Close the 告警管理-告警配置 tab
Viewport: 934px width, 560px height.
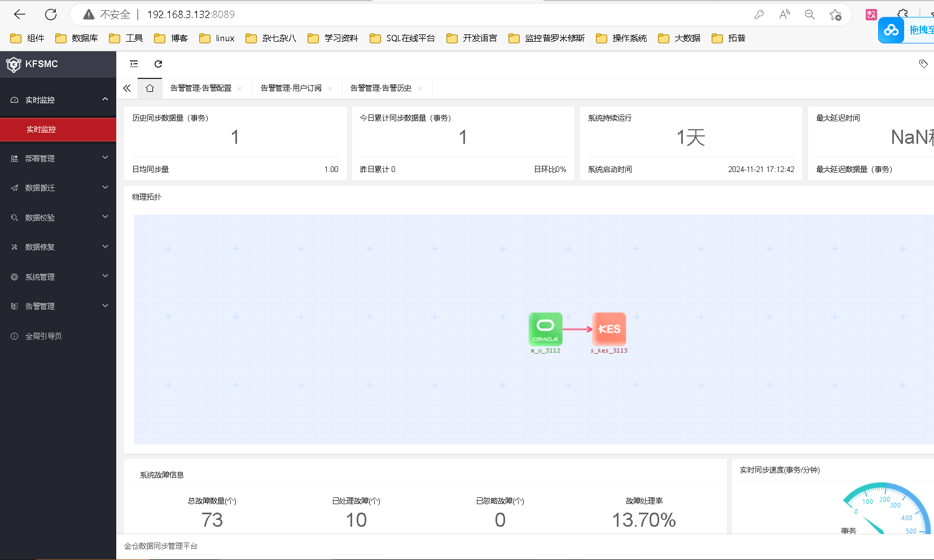point(240,89)
